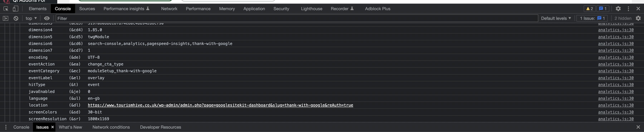644x132 pixels.
Task: Show the console sidebar panel icon
Action: [6, 18]
